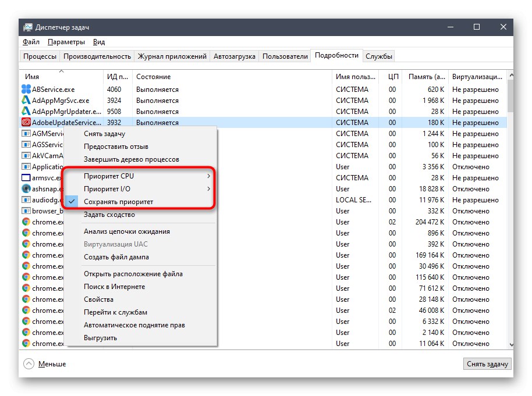Click the browser_b process icon
532x396 pixels.
[26, 211]
